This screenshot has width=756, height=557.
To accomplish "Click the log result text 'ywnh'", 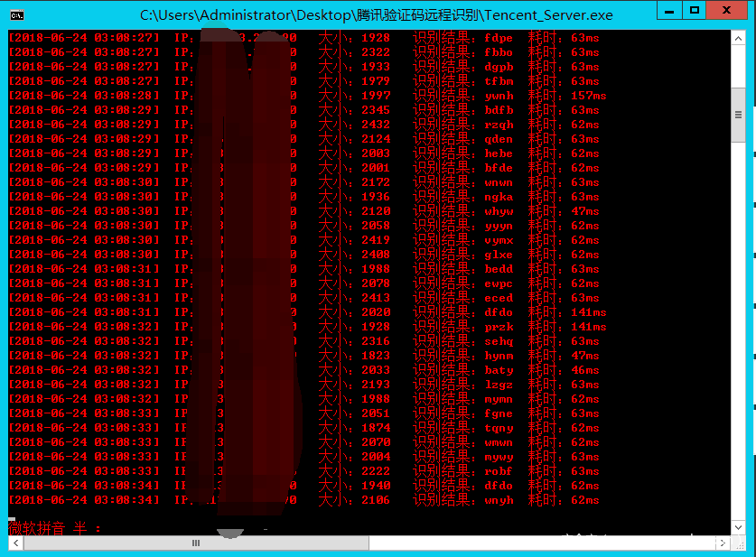I will [x=499, y=96].
